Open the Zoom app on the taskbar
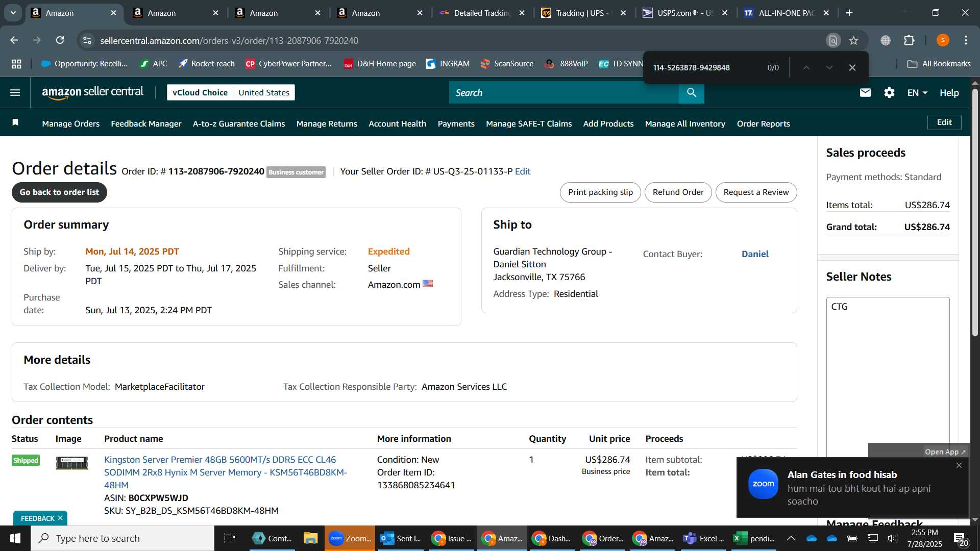 point(350,538)
